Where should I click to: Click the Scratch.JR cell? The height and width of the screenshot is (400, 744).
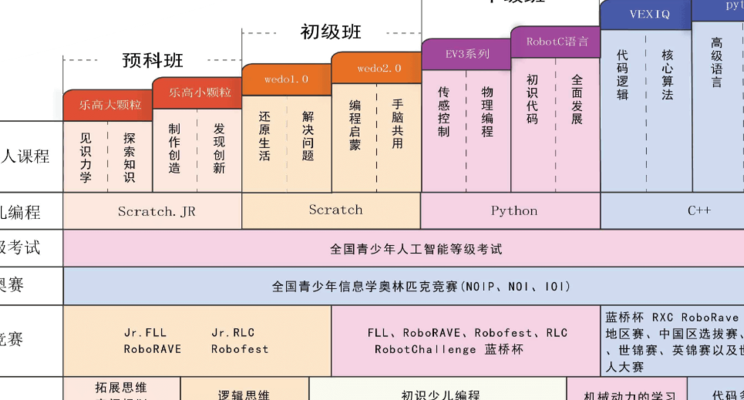click(152, 211)
